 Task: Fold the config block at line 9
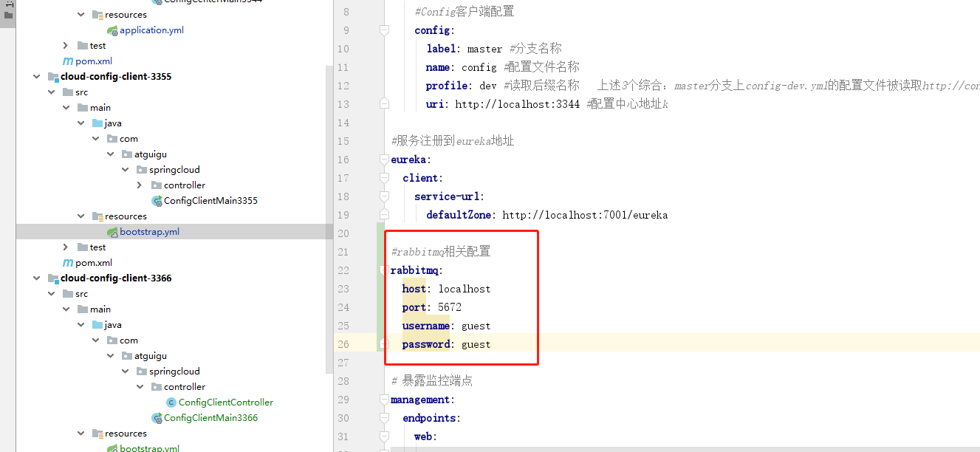coord(383,30)
